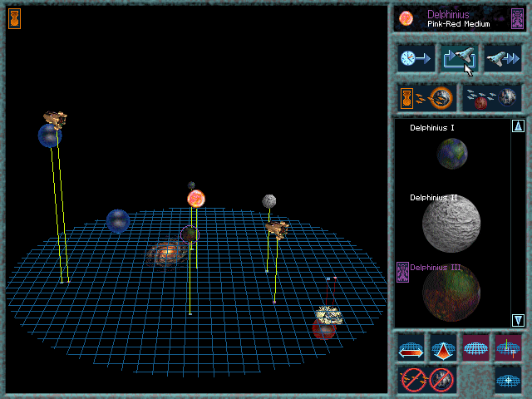Screen dimensions: 532x399
Task: Click the end-turn clock arrow button
Action: (x=416, y=58)
